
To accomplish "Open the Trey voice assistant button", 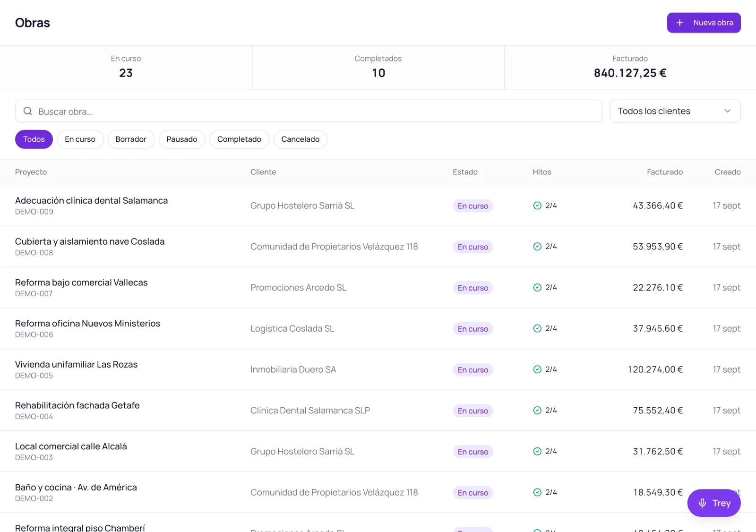I will 714,503.
